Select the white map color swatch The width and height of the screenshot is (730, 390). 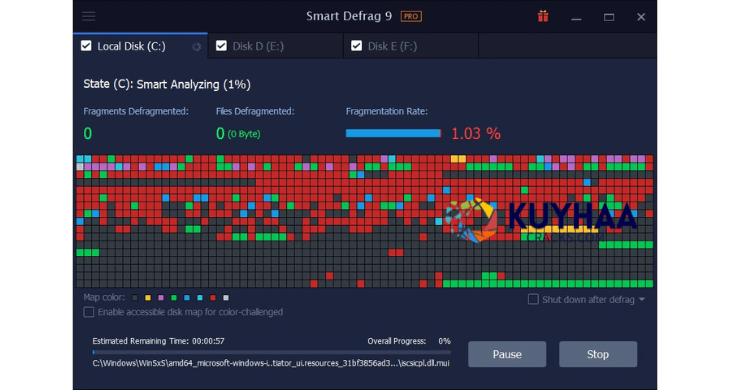(x=226, y=297)
